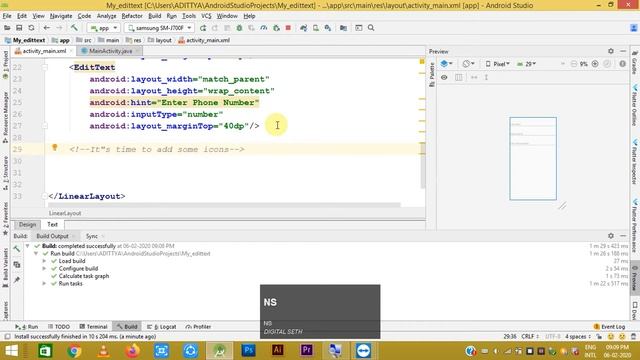Open the Profiler tool window button
This screenshot has width=640, height=360.
(x=198, y=327)
